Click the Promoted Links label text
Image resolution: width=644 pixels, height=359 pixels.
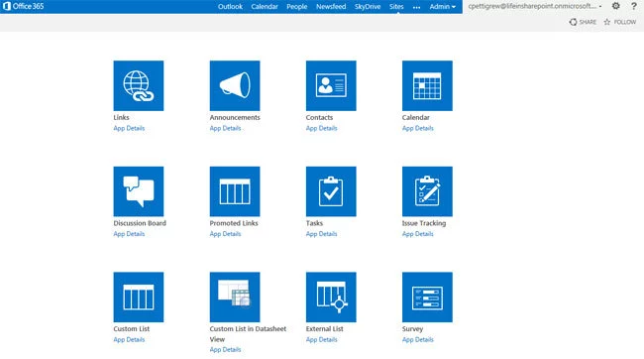tap(234, 223)
